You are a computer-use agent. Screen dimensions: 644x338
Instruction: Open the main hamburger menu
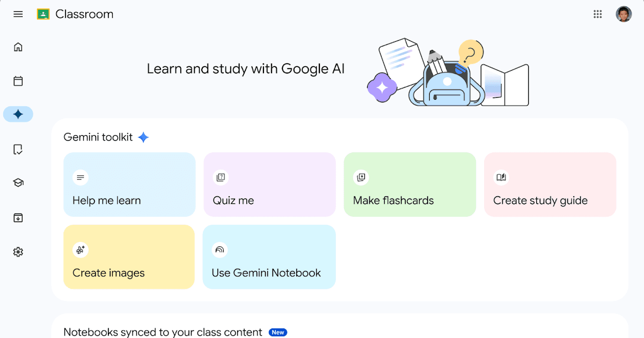click(18, 14)
